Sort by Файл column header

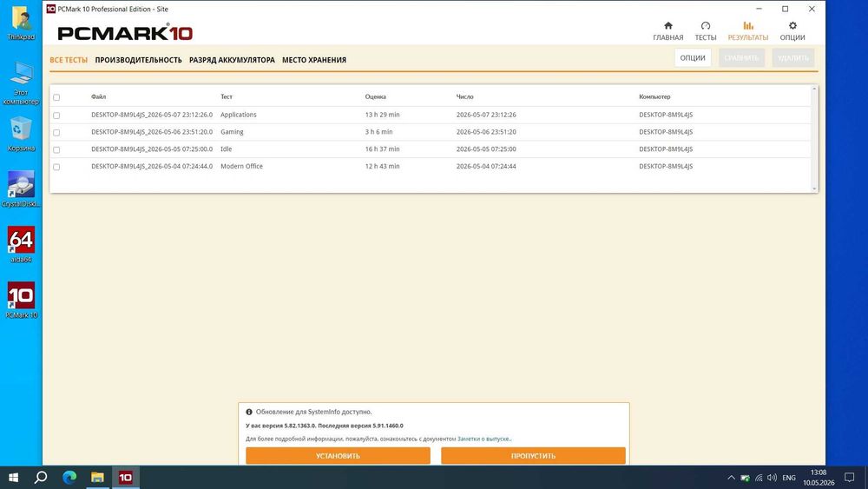99,96
